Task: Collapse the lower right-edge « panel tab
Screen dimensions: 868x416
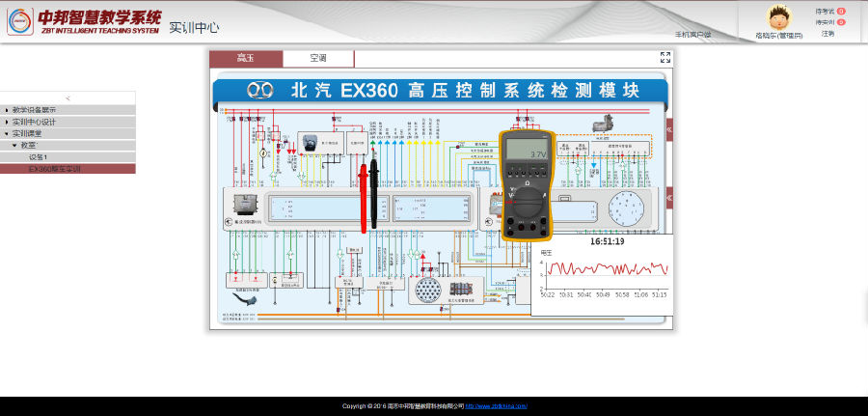Action: click(x=669, y=198)
